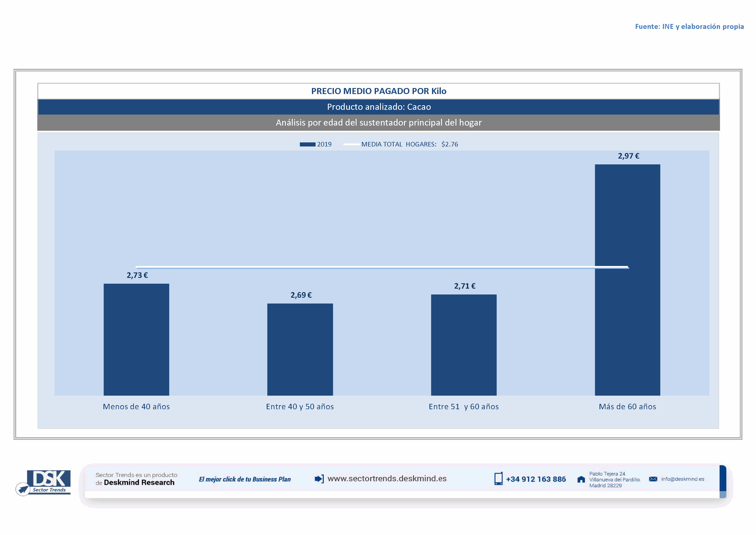Click the Fuente: INE y elaboración propia text
756x535 pixels.
[689, 26]
